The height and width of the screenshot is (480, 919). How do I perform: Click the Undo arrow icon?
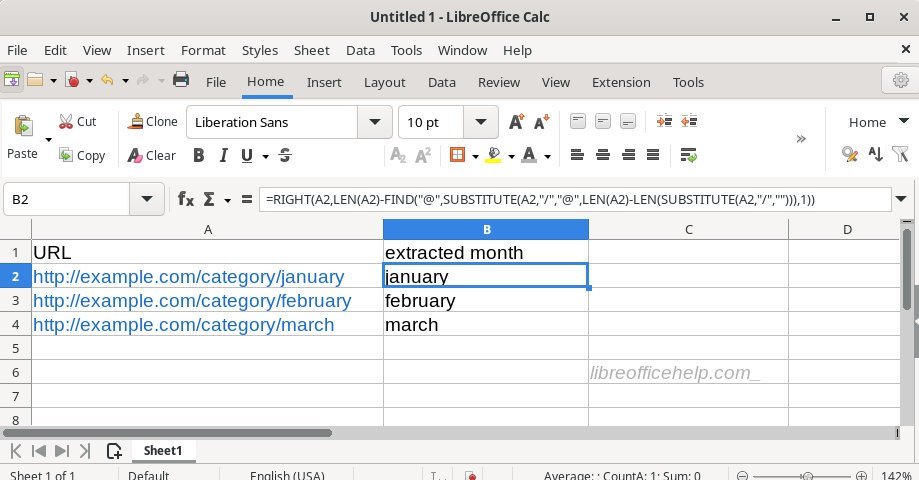pyautogui.click(x=107, y=80)
